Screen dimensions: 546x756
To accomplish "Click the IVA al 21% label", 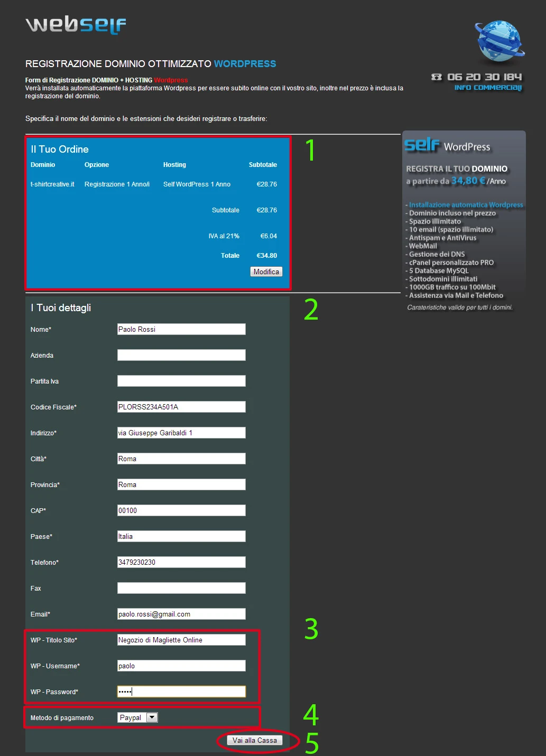I will (224, 236).
